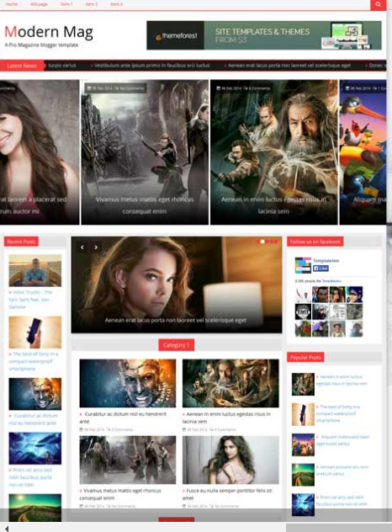Click the Modern Mag site logo

[49, 32]
